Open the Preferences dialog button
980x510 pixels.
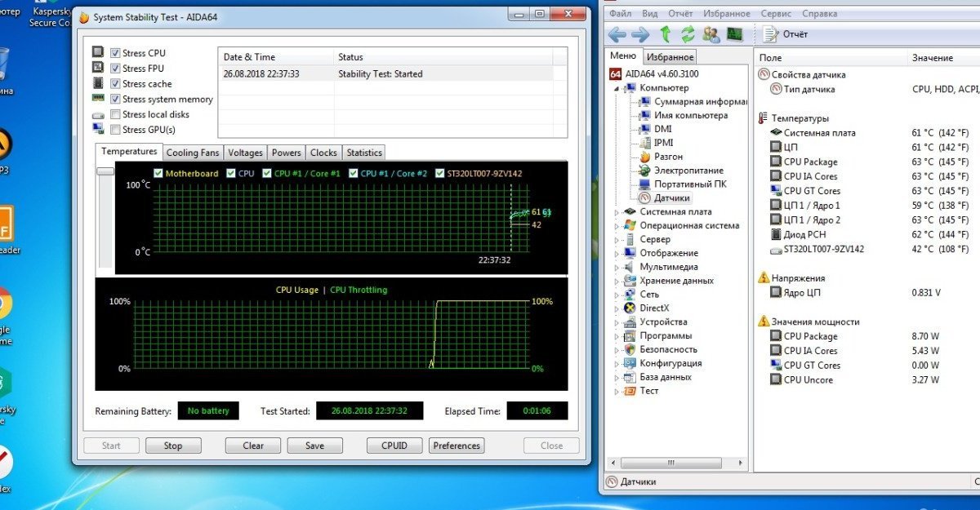coord(457,446)
